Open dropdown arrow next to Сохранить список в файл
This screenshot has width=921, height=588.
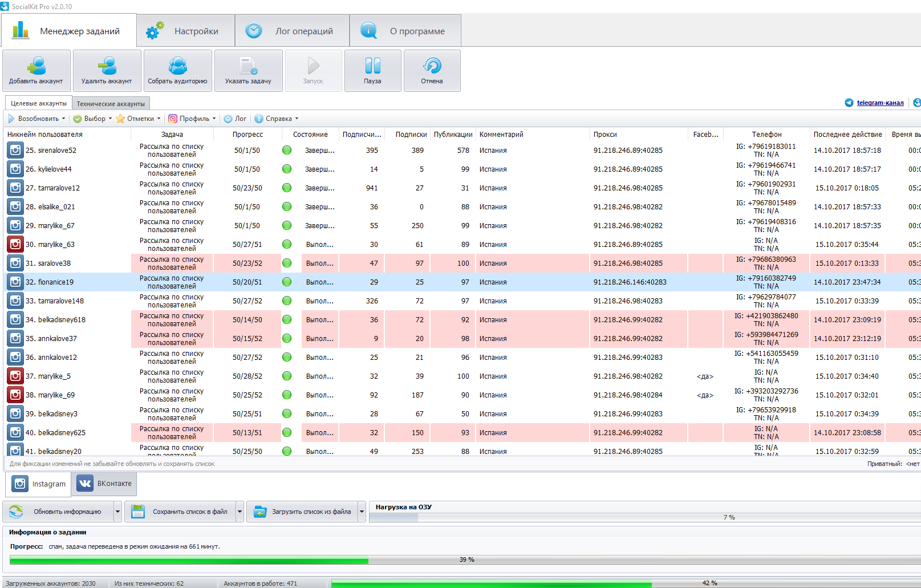[240, 512]
